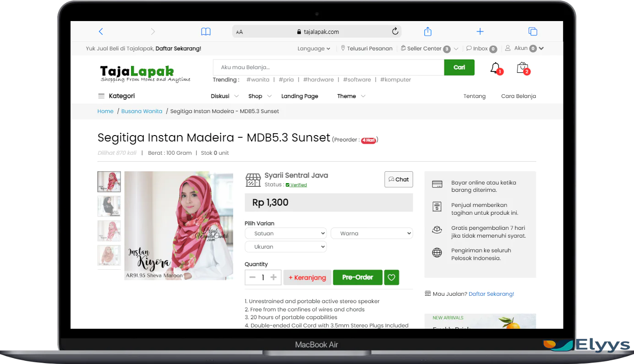Click the Aku mau Belanja search field
Screen dimensions: 634x364
click(328, 67)
